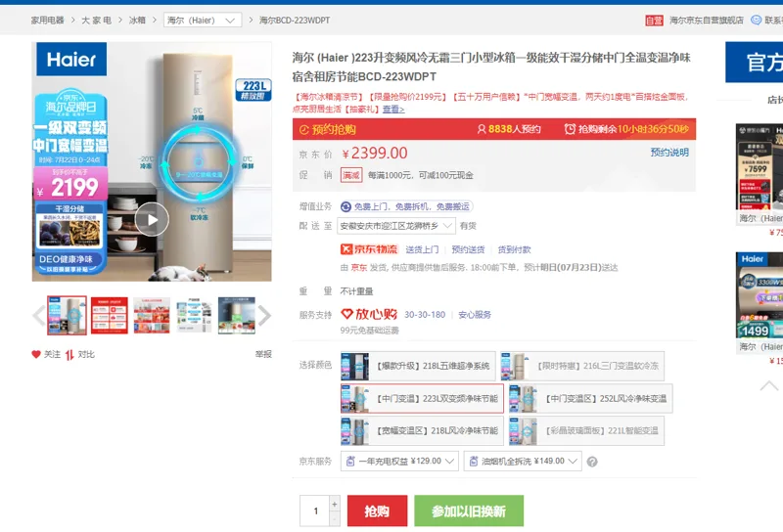Click help question mark beside 京东服务
The width and height of the screenshot is (783, 532).
click(592, 463)
